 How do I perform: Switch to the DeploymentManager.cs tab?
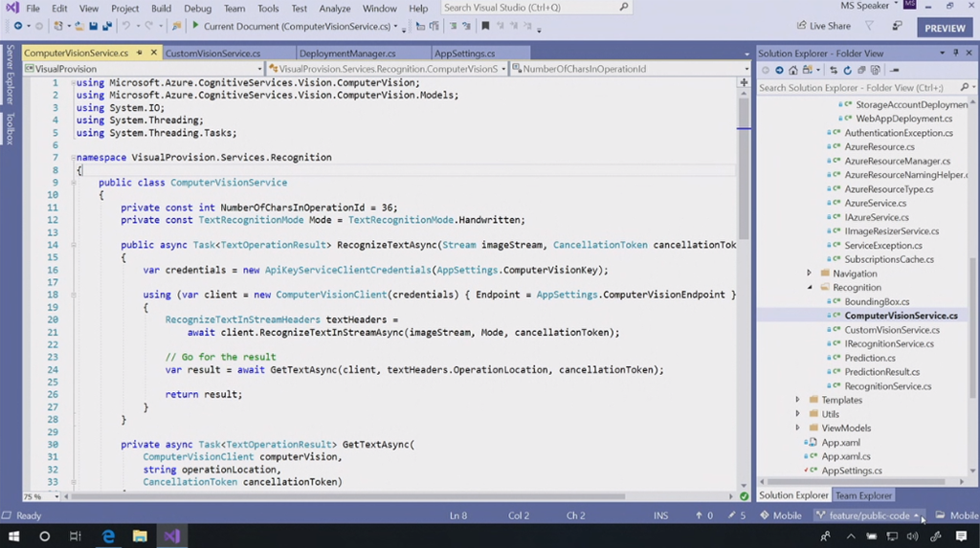(x=346, y=54)
